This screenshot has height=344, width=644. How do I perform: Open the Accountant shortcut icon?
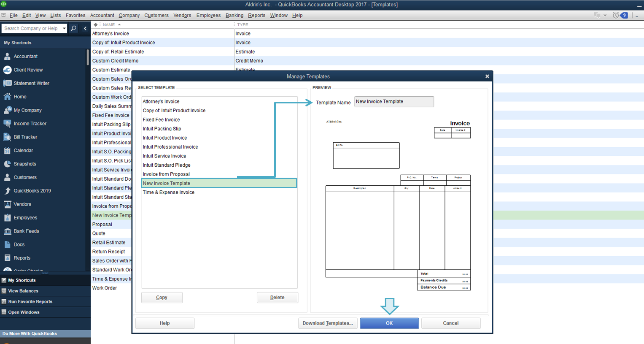[x=7, y=57]
